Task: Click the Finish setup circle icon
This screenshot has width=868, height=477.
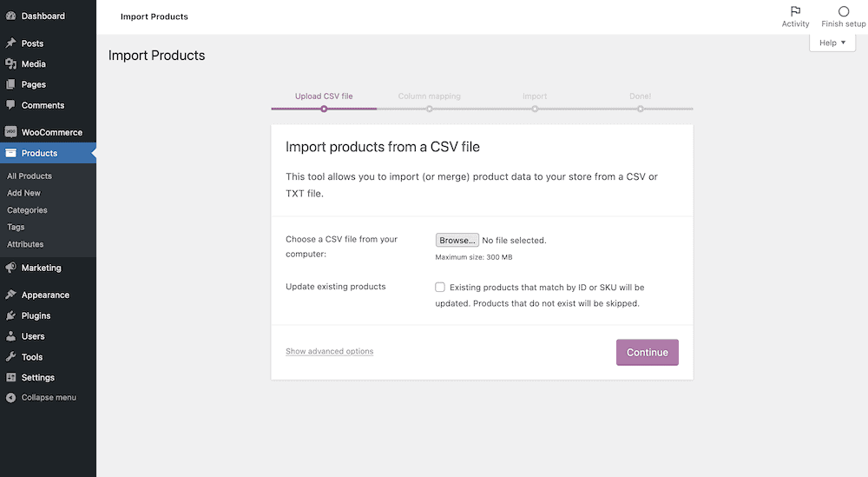Action: coord(843,11)
